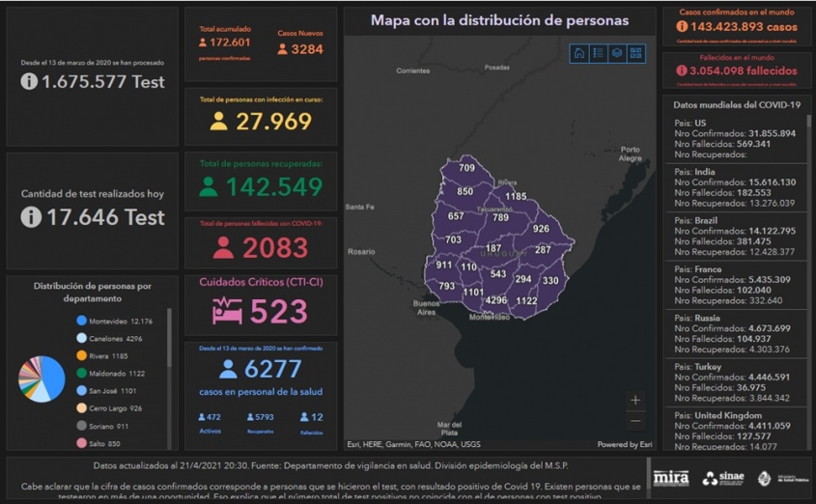This screenshot has height=504, width=816.
Task: Zoom in on the map with plus
Action: 634,400
